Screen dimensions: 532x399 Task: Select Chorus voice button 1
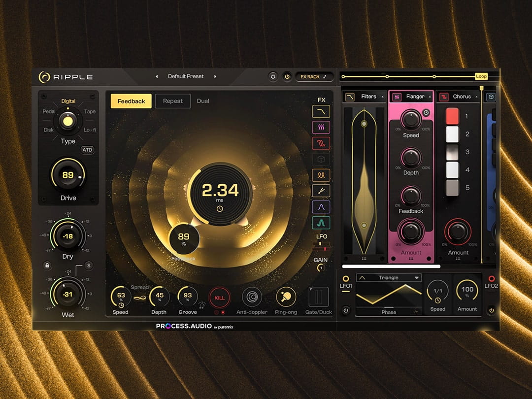[x=452, y=116]
